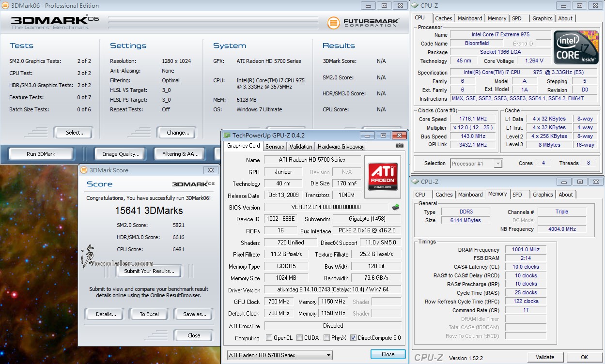Open About tab in upper CPU-Z window
Image resolution: width=605 pixels, height=364 pixels.
point(565,18)
